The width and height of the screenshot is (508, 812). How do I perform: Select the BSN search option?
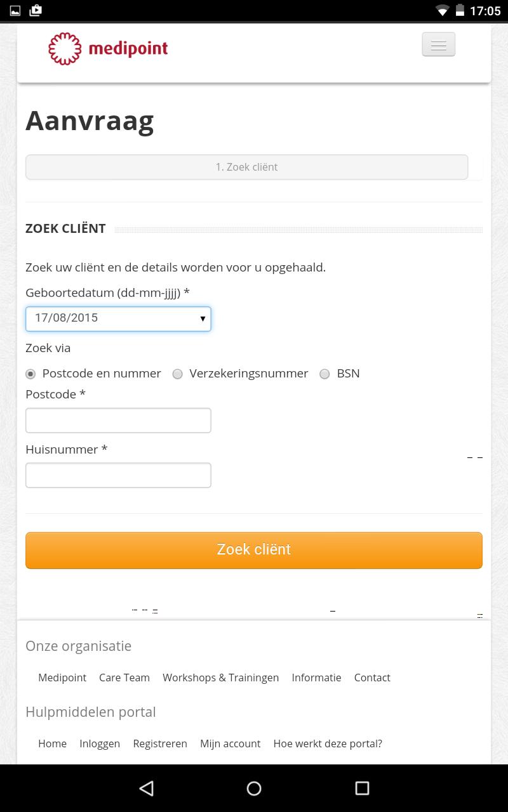(x=324, y=374)
